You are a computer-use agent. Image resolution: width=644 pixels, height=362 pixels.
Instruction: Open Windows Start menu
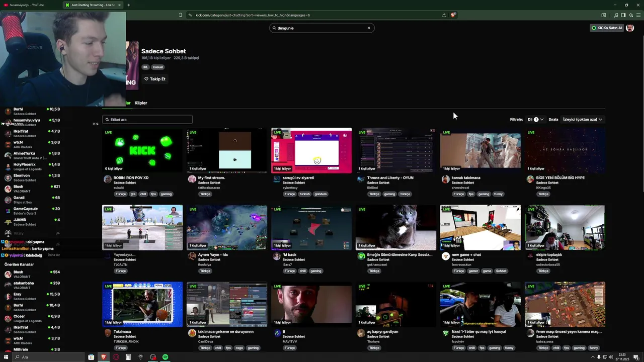[x=6, y=357]
